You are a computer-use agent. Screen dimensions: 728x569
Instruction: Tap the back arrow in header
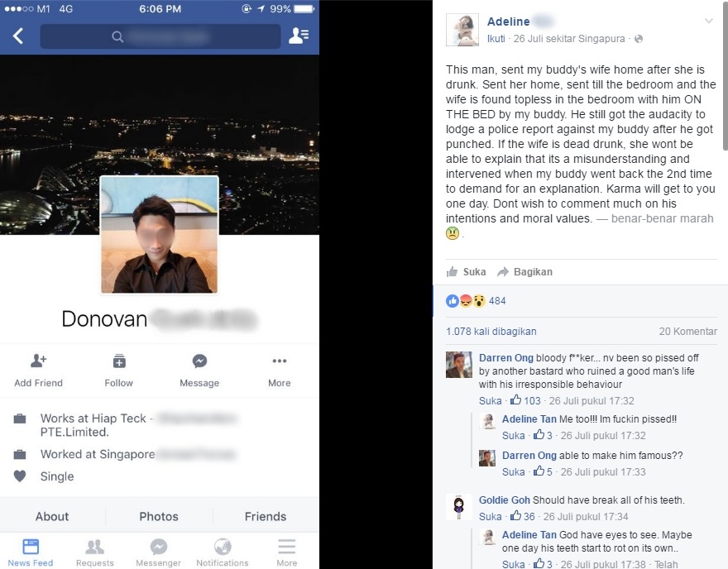coord(18,36)
